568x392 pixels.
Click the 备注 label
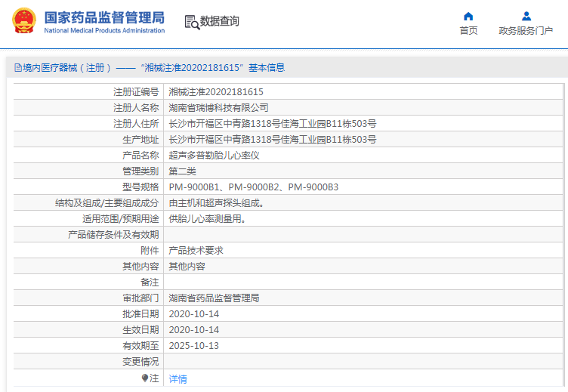click(150, 282)
